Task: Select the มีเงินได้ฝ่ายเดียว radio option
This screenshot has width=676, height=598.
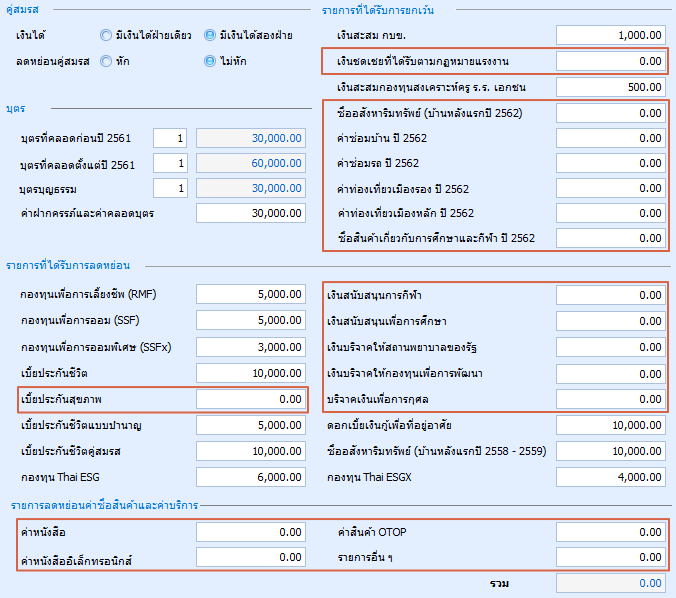Action: pyautogui.click(x=106, y=35)
